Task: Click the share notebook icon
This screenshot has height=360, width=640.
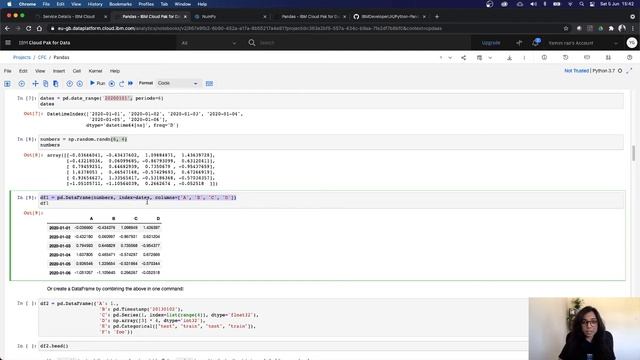Action: 464,58
